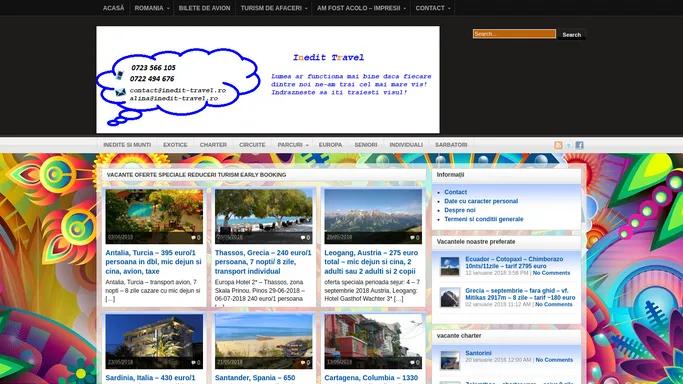Click Antalia pool thumbnail image
This screenshot has height=384, width=683.
[x=154, y=216]
